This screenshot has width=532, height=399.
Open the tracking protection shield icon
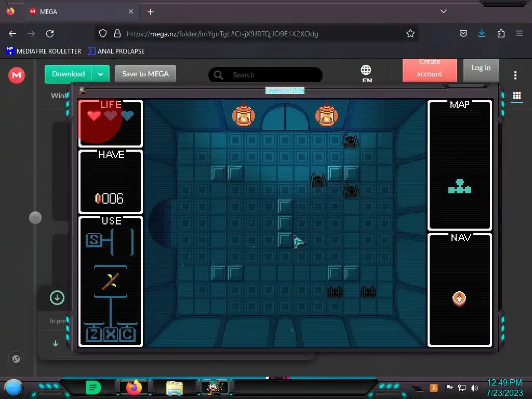103,34
